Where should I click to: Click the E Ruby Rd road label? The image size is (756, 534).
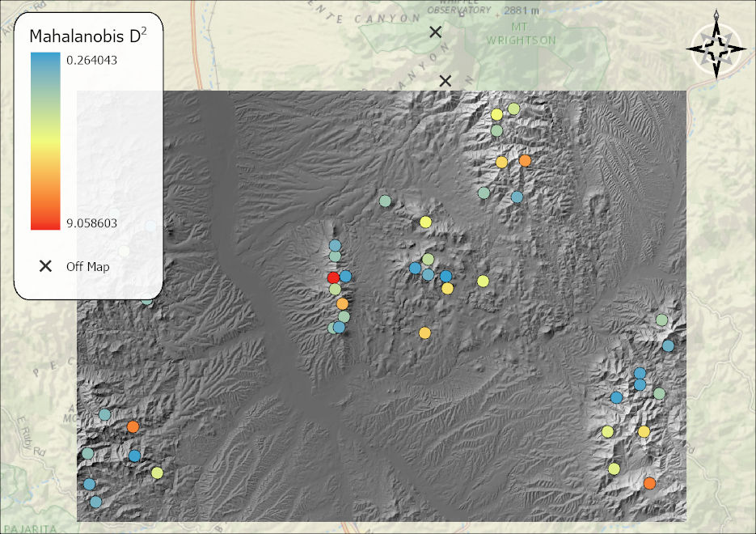tap(32, 436)
